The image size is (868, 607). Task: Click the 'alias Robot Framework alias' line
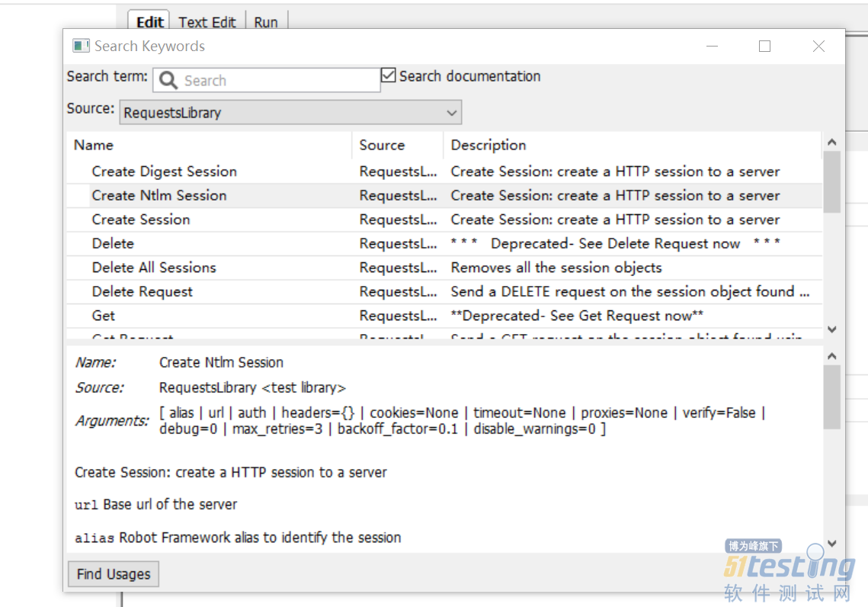(238, 538)
